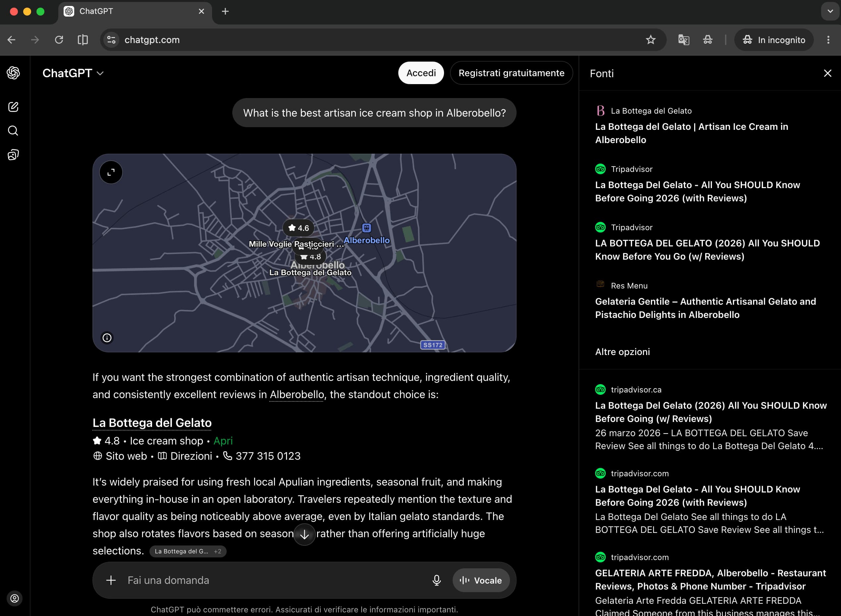The width and height of the screenshot is (841, 616).
Task: Open La Bottega del Gelato heading link
Action: (x=152, y=423)
